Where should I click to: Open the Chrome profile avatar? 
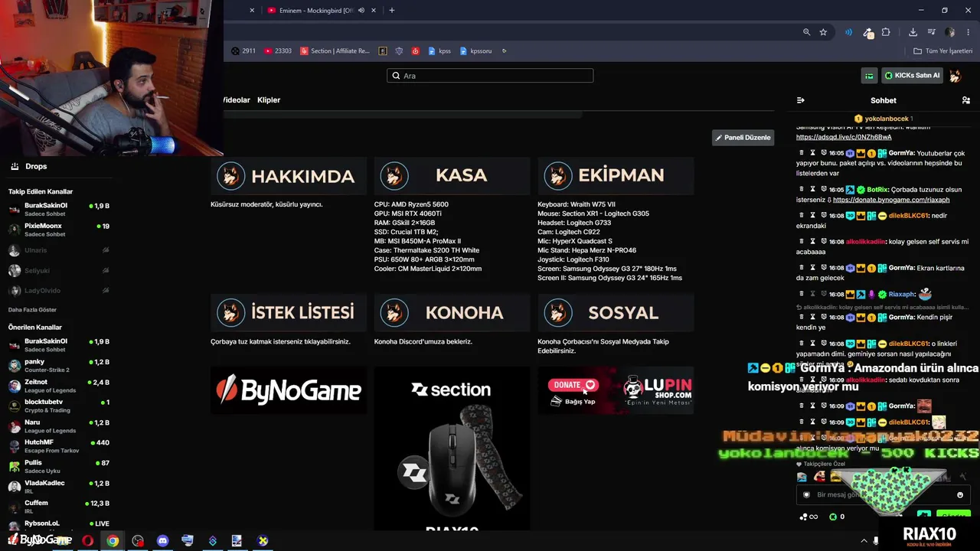[x=950, y=32]
